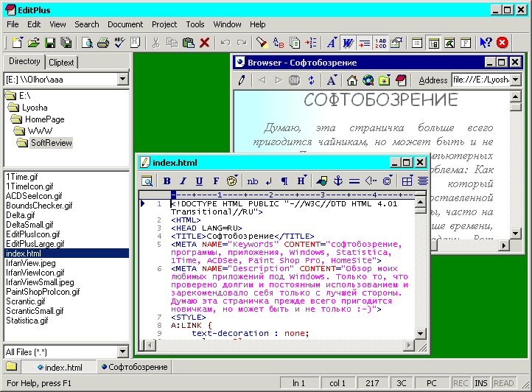
Task: Create a new document with New icon
Action: point(17,43)
